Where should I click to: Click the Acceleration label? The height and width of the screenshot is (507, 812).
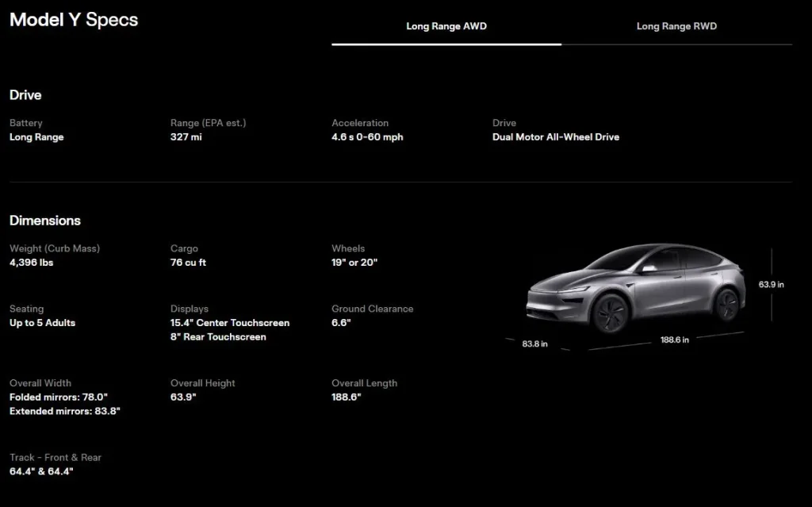(x=360, y=123)
